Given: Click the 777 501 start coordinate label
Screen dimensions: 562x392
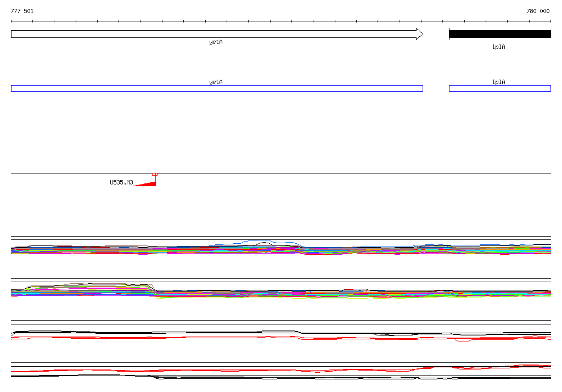Looking at the screenshot, I should coord(22,11).
